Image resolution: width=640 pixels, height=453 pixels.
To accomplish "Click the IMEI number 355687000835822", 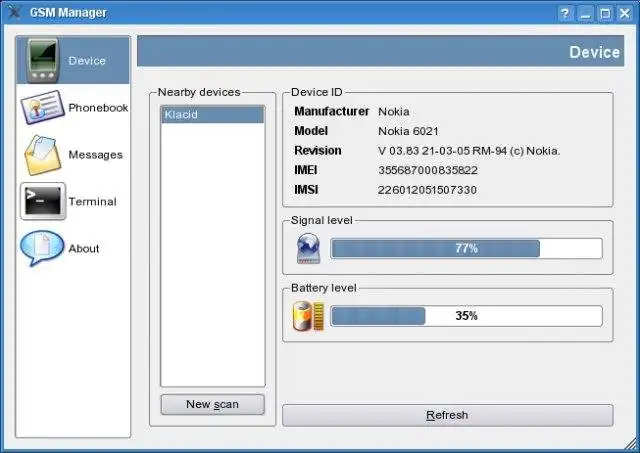I will pos(428,170).
